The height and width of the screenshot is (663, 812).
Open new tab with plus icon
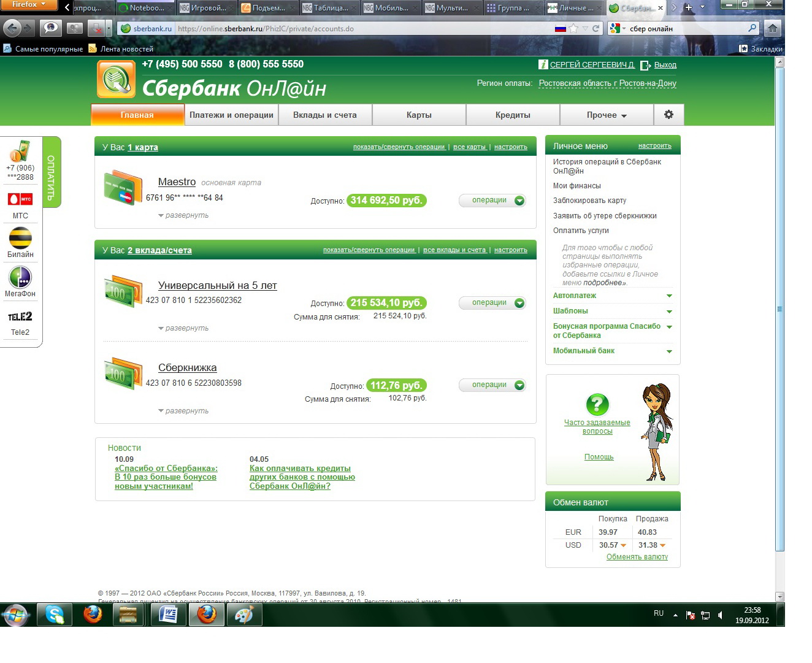tap(689, 8)
